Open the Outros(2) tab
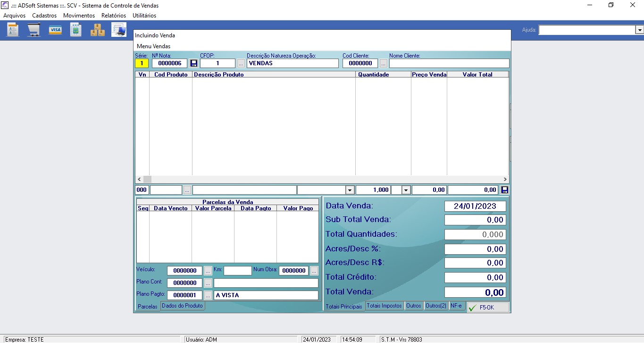This screenshot has width=644, height=343. pyautogui.click(x=436, y=306)
